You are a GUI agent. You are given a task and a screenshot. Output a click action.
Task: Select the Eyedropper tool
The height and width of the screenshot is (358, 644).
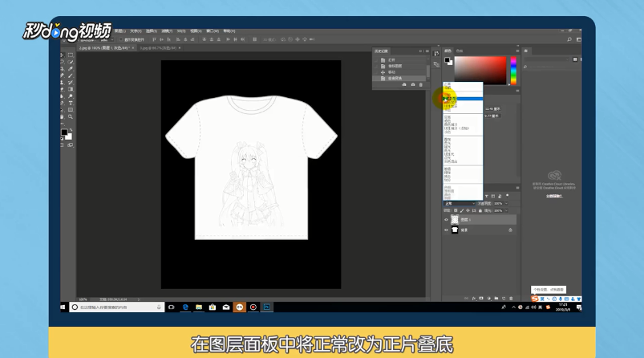pyautogui.click(x=71, y=69)
